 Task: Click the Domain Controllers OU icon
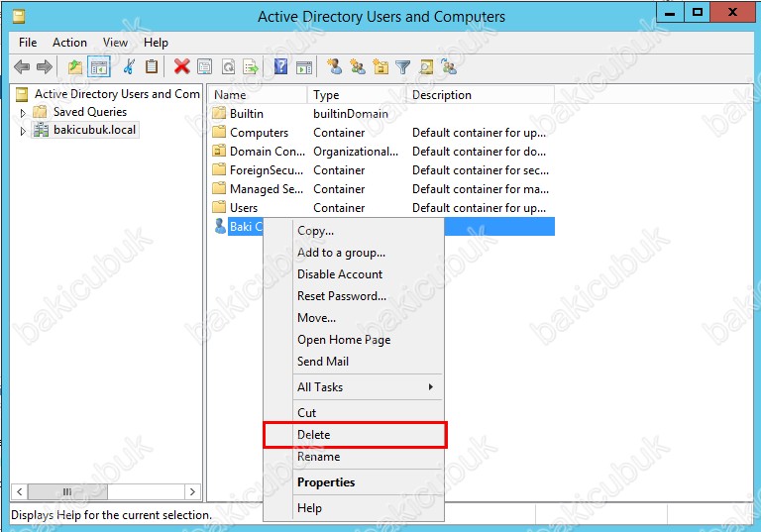pos(219,151)
